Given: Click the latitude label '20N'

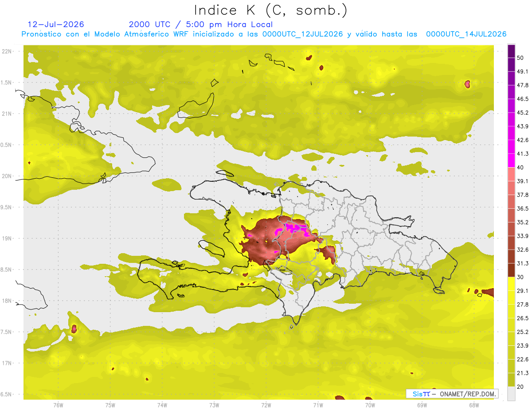Looking at the screenshot, I should click(x=7, y=176).
